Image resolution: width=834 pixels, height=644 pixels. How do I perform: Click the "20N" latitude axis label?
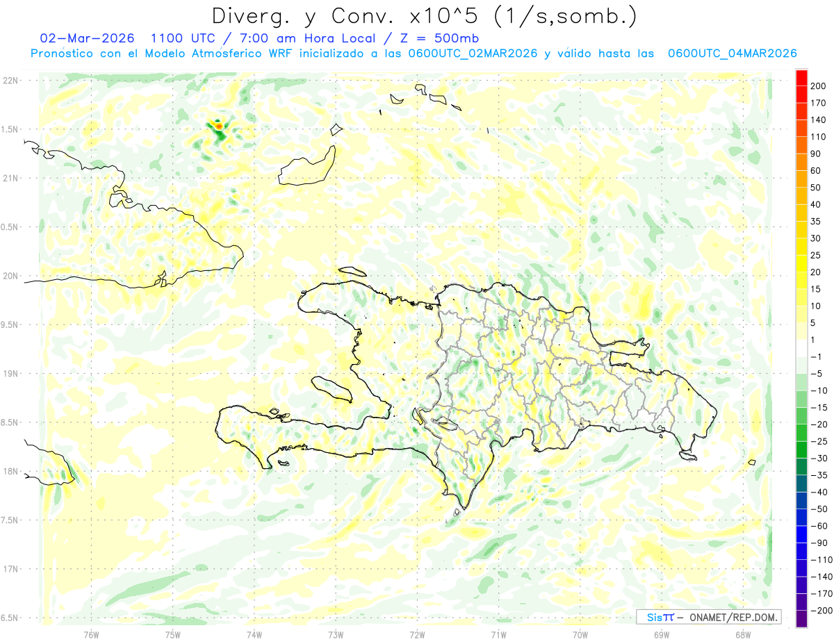(10, 276)
